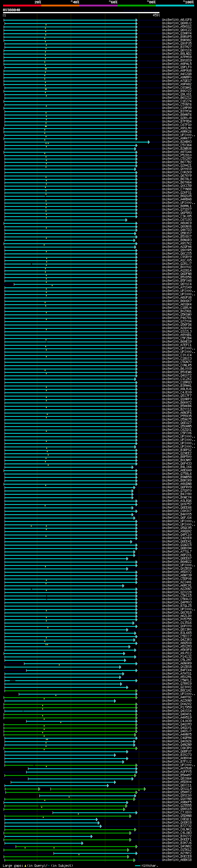Select the UniRef100_B6SZS2 label
197x868 pixels.
point(177,98)
